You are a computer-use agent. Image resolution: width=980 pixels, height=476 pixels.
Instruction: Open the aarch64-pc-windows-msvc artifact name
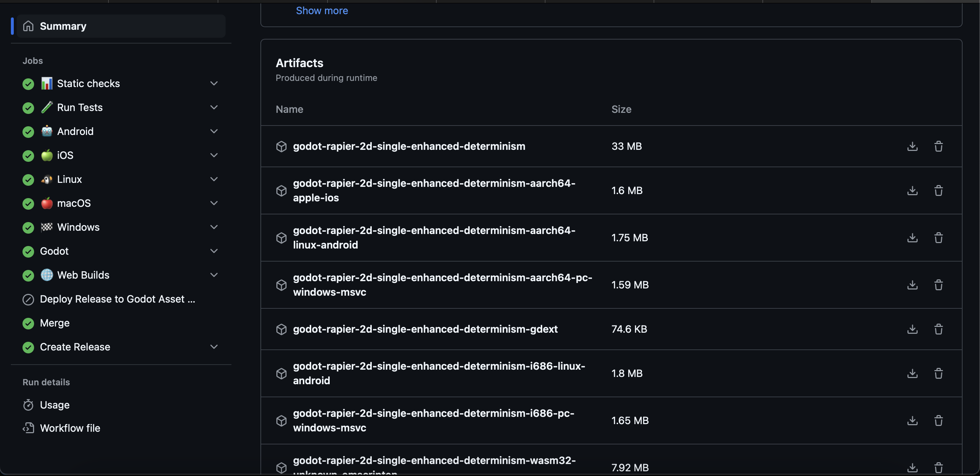point(442,284)
